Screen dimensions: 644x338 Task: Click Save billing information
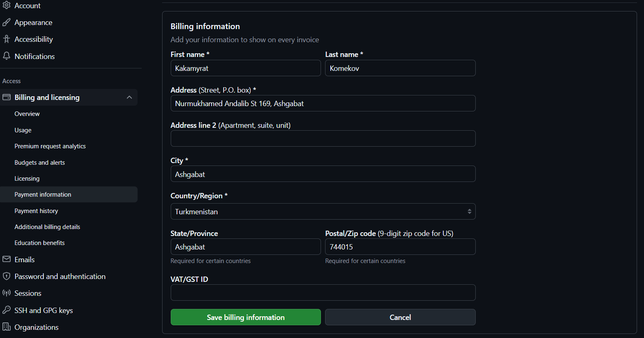(245, 317)
